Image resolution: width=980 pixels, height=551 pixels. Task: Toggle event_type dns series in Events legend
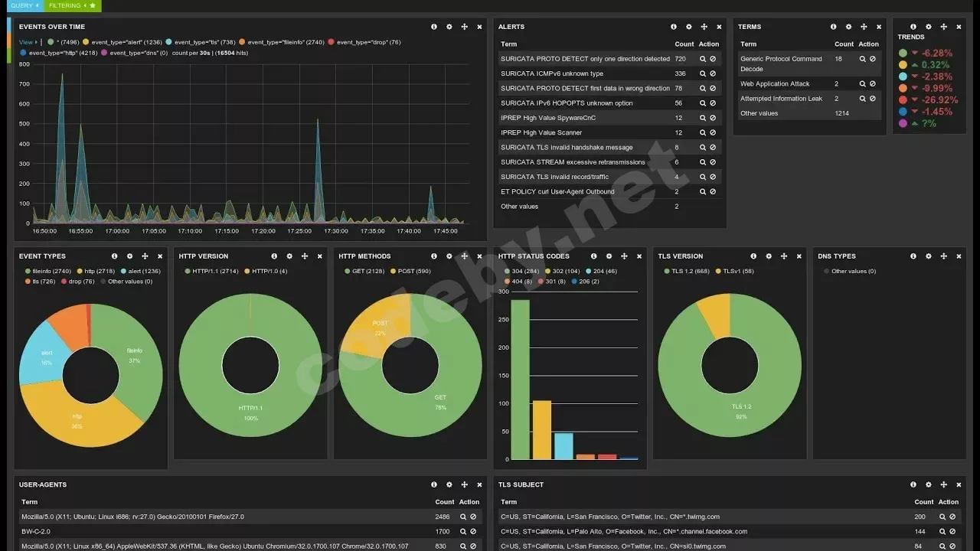[134, 54]
